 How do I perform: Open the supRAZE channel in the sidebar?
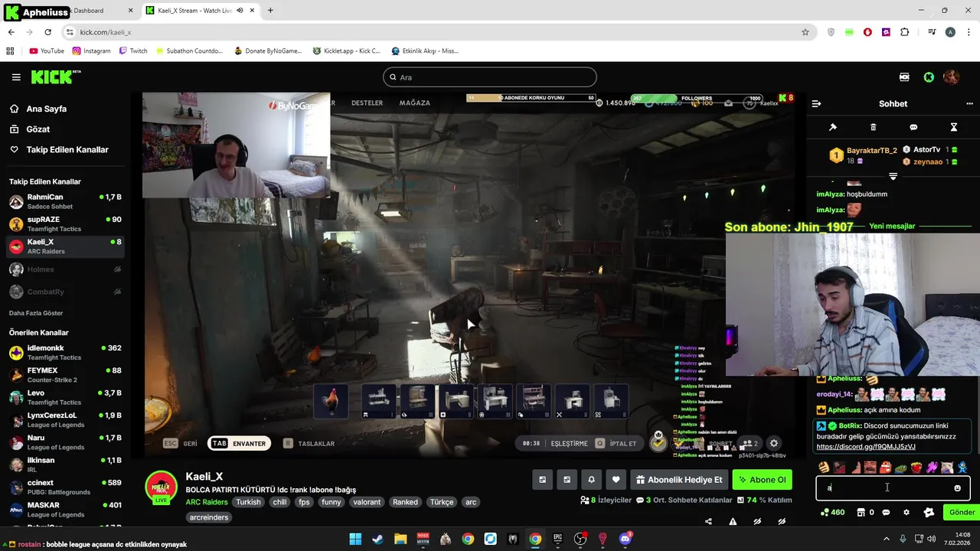pos(65,224)
